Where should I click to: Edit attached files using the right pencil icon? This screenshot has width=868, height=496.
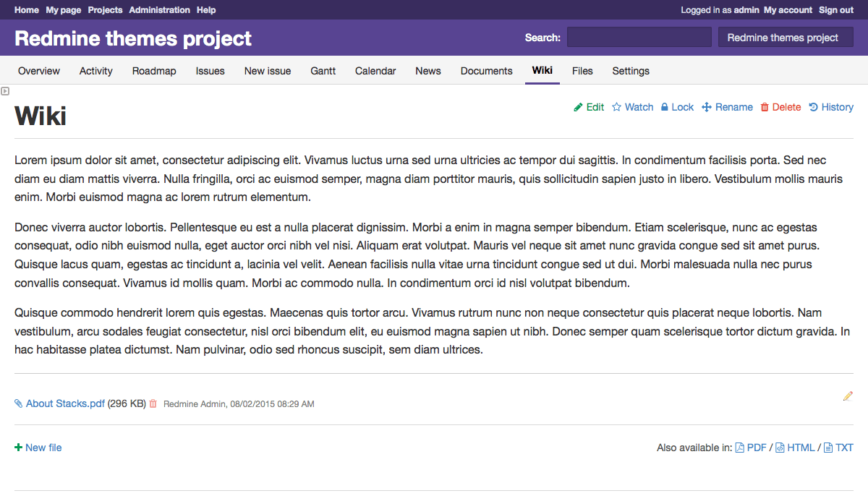[x=847, y=396]
